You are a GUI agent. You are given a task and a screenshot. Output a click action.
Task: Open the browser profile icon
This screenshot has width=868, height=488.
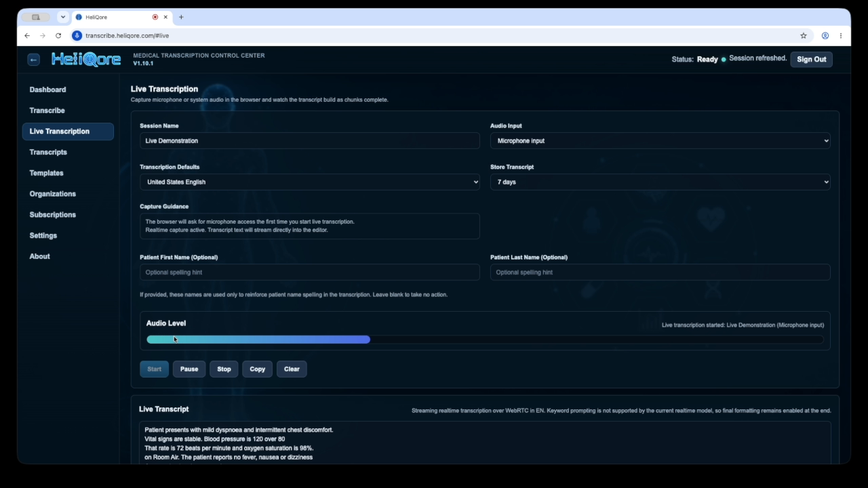pos(825,35)
